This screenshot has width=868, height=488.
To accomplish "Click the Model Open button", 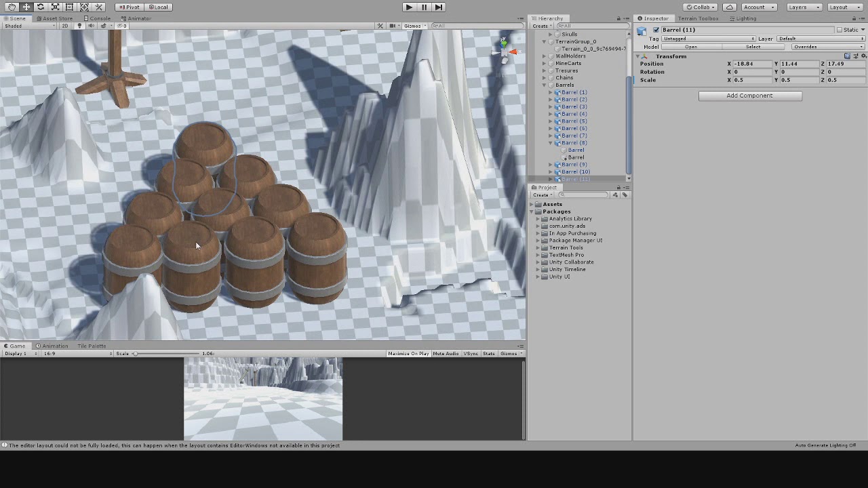I will pos(691,47).
